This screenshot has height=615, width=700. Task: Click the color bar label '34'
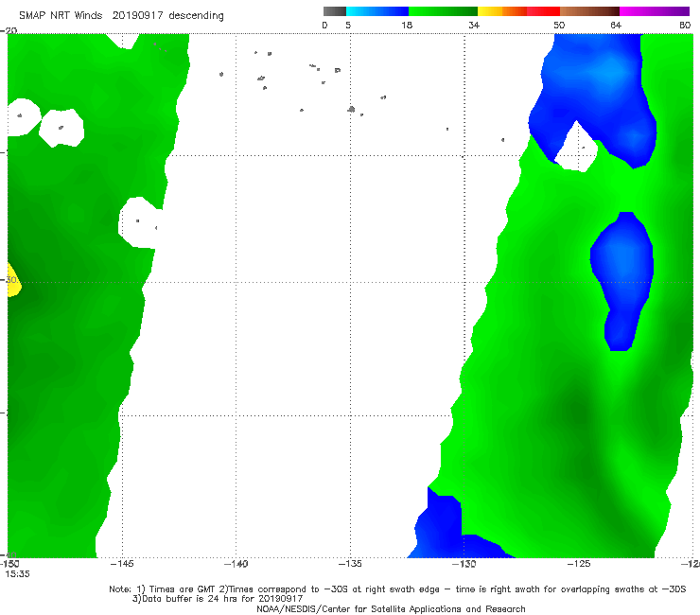click(474, 26)
